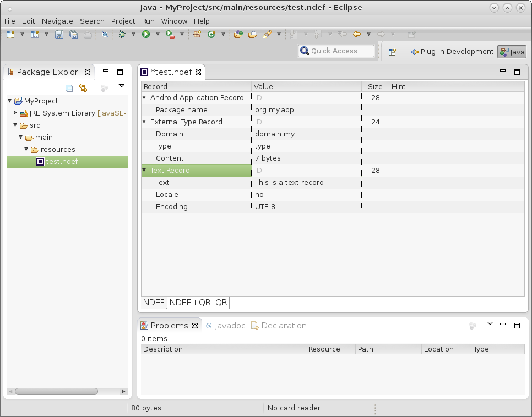Collapse the Android Application Record row
This screenshot has height=417, width=532.
point(144,97)
